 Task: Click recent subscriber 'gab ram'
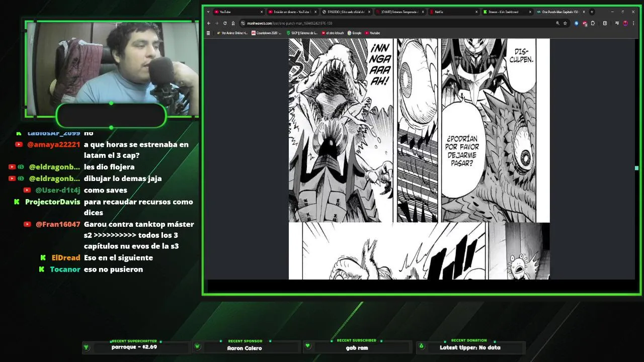coord(357,347)
